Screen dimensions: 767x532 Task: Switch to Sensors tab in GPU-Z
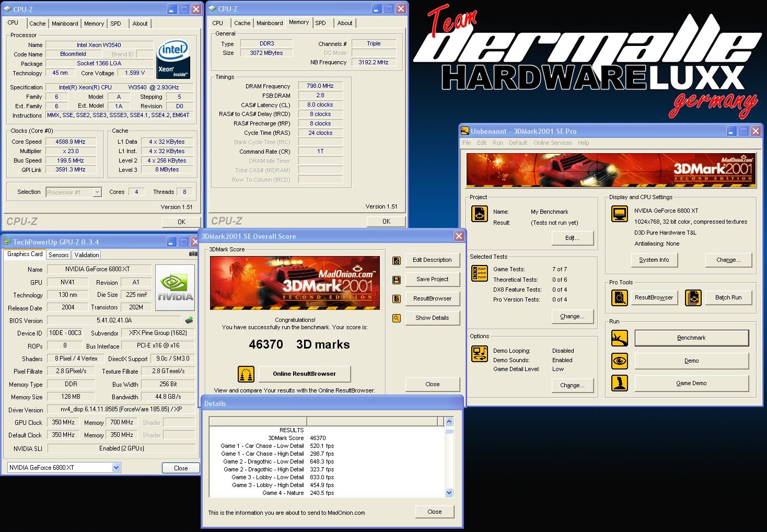[x=59, y=255]
